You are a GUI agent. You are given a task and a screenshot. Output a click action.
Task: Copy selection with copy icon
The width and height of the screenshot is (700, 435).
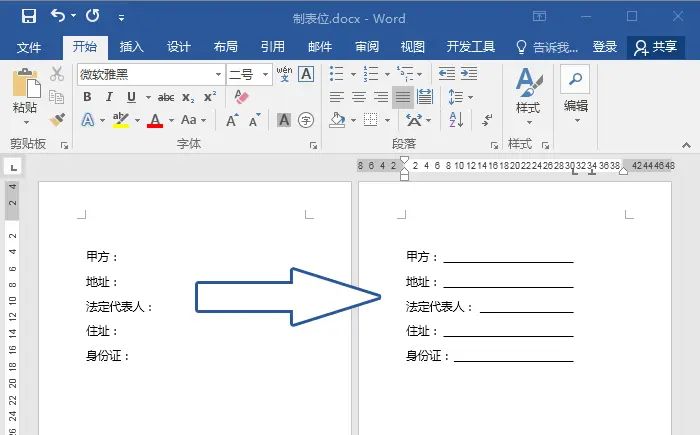click(x=57, y=97)
